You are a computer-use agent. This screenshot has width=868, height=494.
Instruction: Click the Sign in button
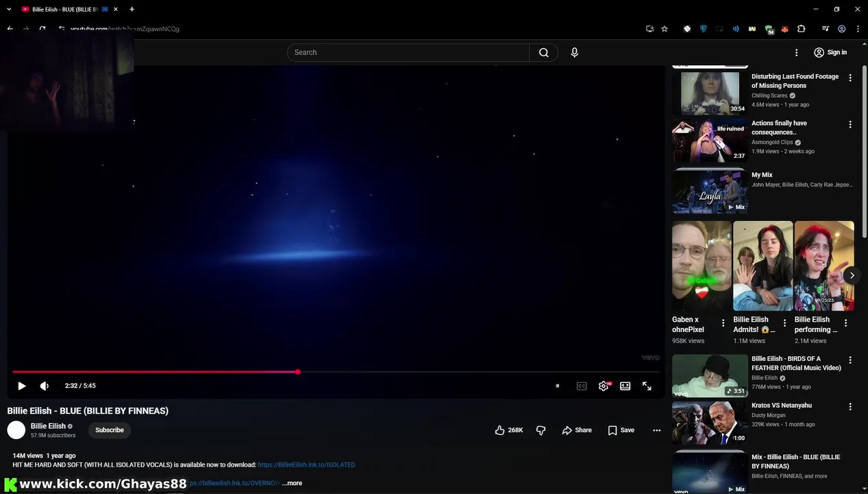click(x=830, y=53)
